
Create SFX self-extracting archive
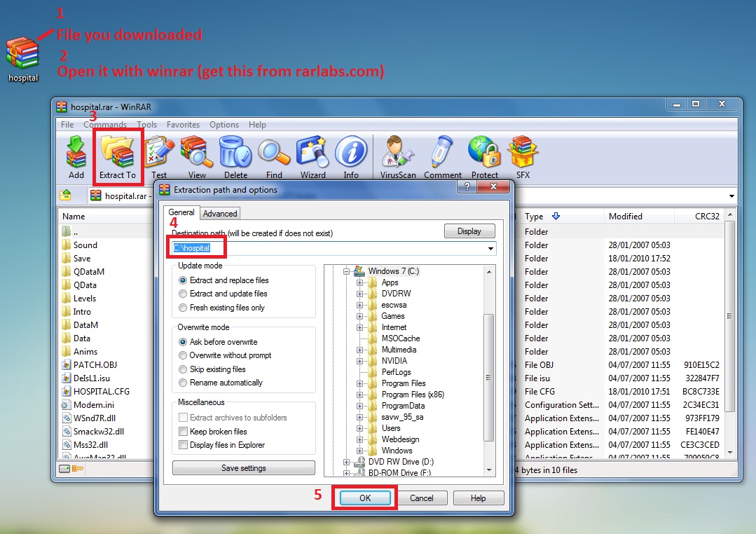[523, 157]
